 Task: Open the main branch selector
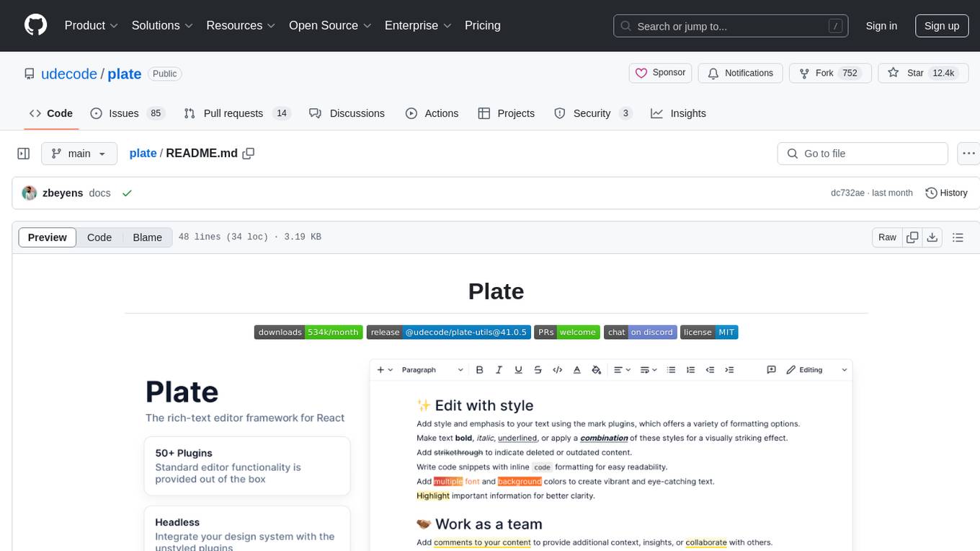point(79,154)
